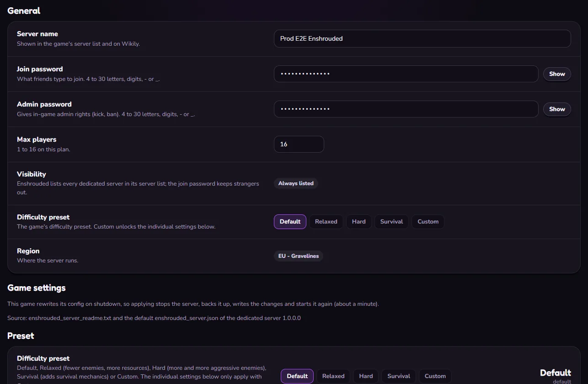This screenshot has width=588, height=384.
Task: Click the Region label
Action: (28, 251)
